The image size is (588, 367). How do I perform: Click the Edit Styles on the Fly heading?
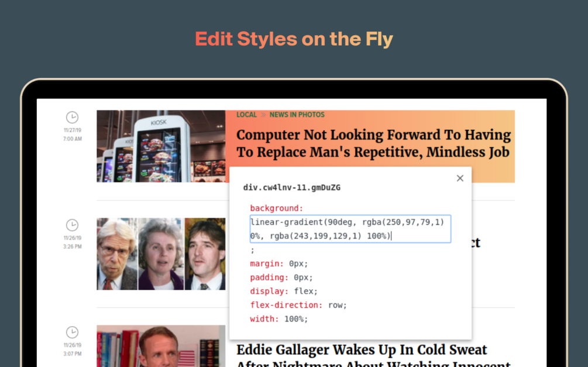[294, 39]
